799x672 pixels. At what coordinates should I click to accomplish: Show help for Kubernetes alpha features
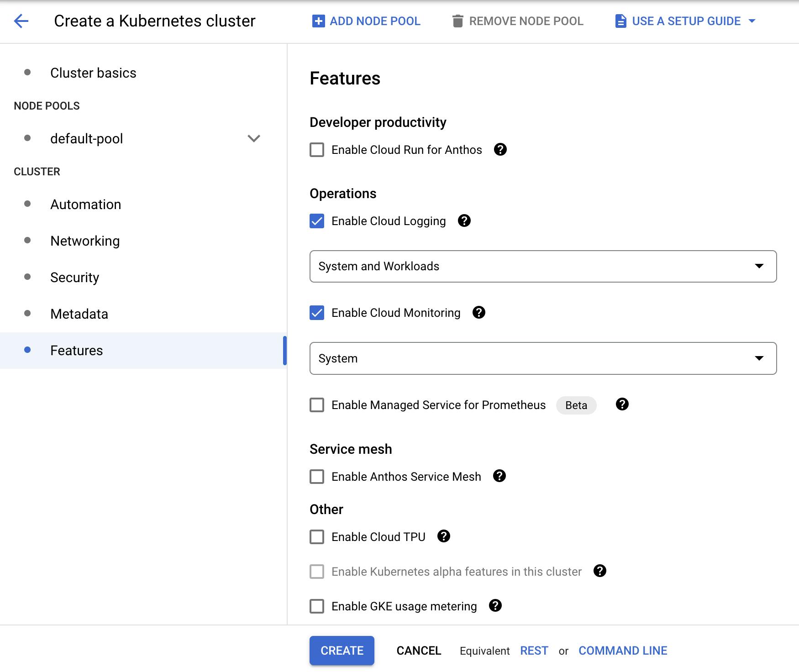click(x=600, y=571)
